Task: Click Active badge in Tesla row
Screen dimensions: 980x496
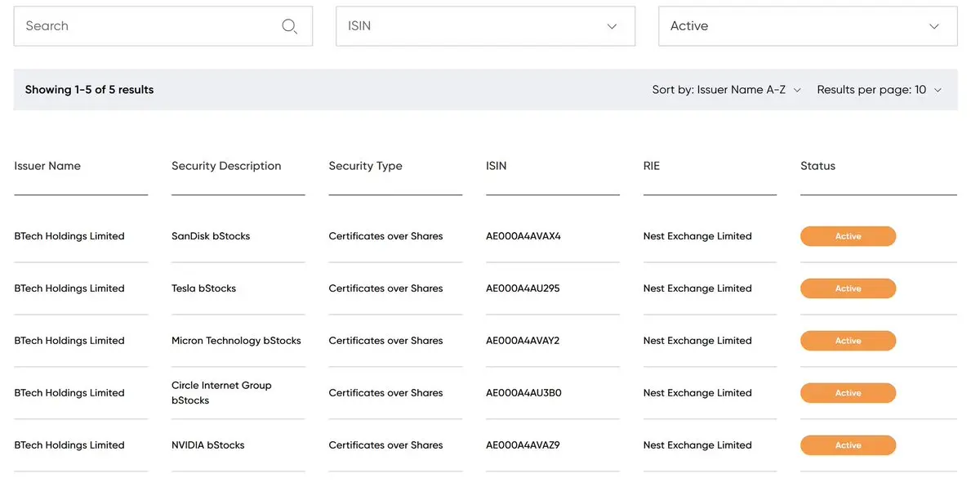Action: [x=848, y=288]
